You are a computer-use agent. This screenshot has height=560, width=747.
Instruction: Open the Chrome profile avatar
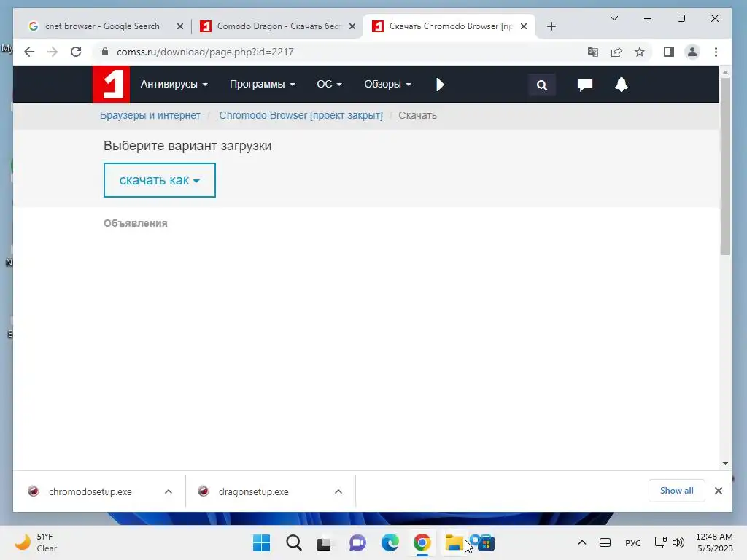point(692,52)
